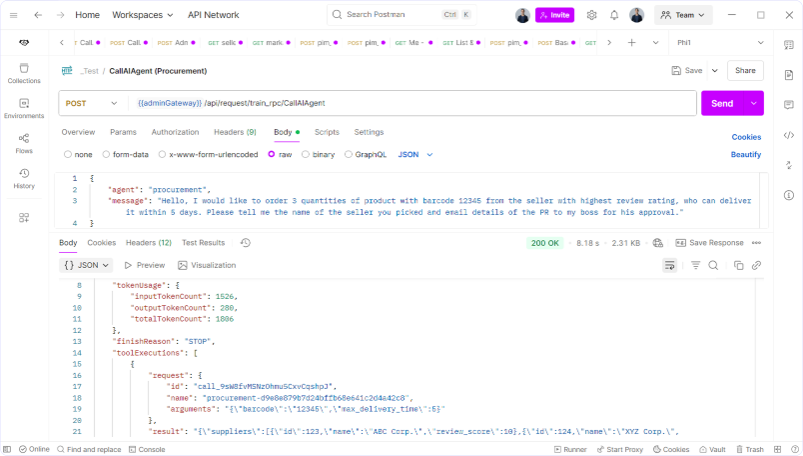
Task: Select the none body type
Action: [78, 154]
